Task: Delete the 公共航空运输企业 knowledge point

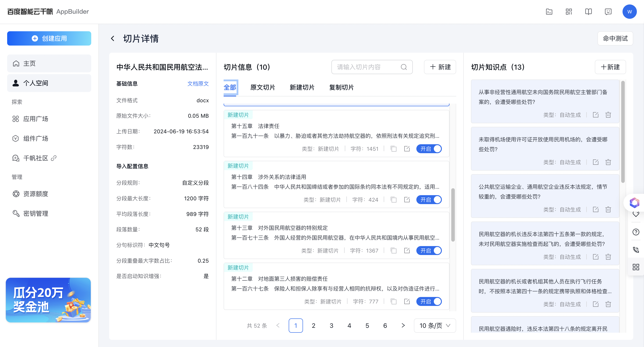Action: [x=608, y=209]
